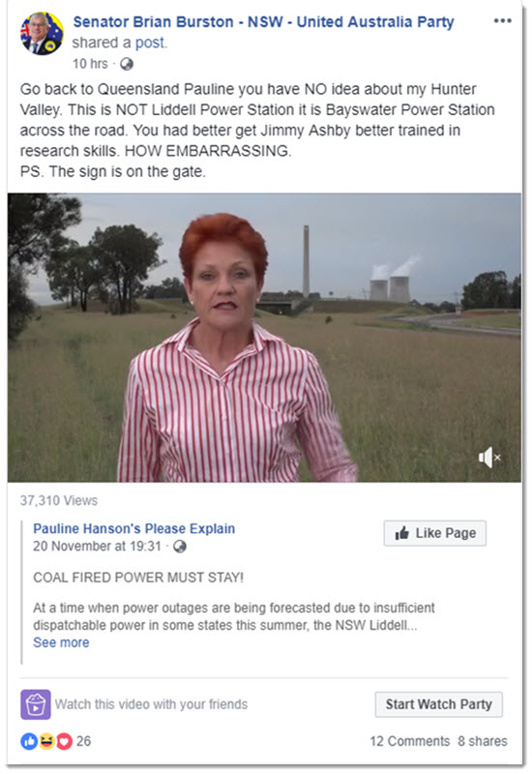Screen dimensions: 532x774
Task: Click the blue Like reaction icon
Action: (x=29, y=741)
